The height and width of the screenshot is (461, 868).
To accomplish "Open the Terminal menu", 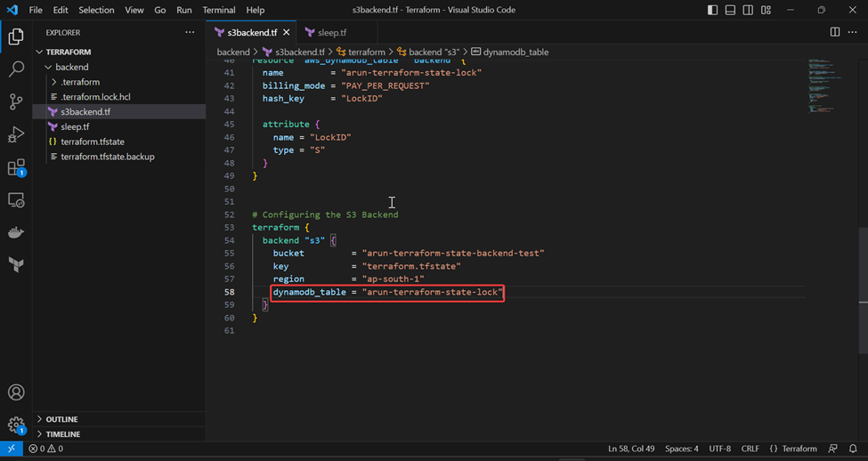I will coord(219,10).
